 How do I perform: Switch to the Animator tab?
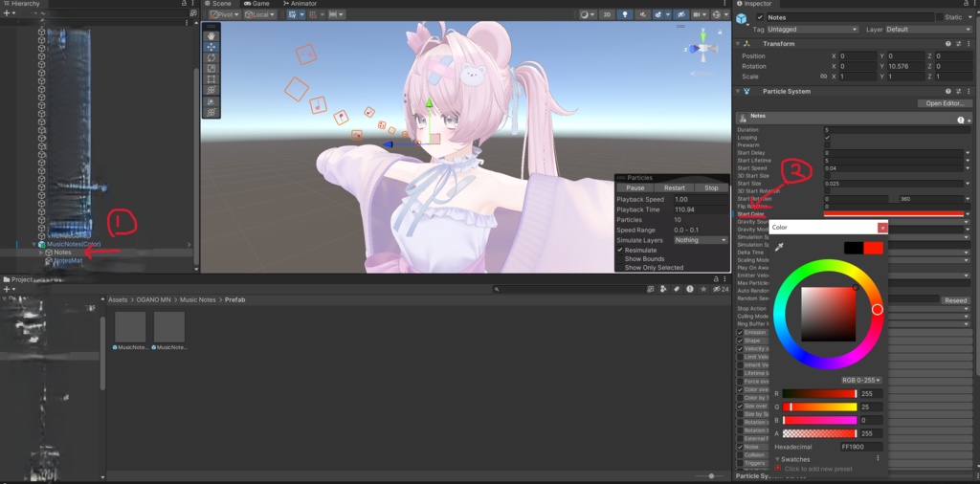tap(299, 4)
